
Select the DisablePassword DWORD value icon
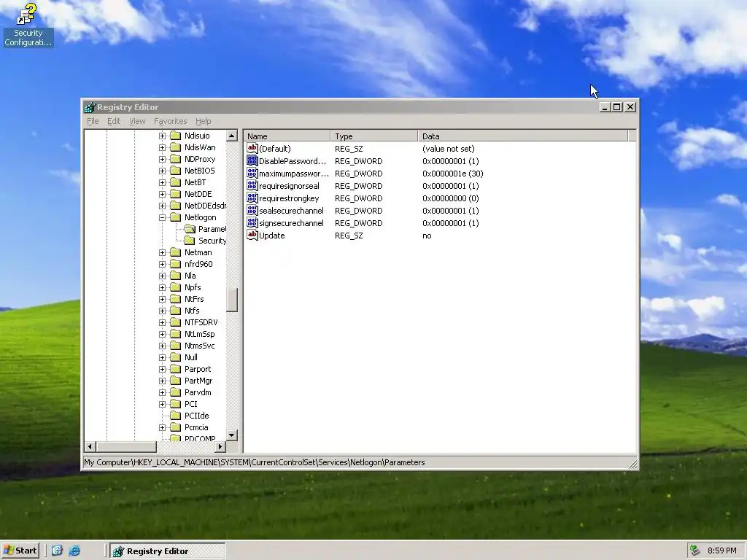coord(252,161)
